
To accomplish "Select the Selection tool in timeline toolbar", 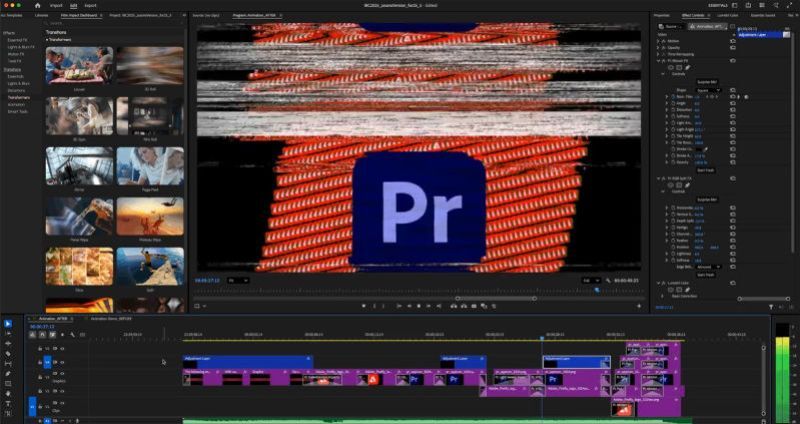I will (8, 323).
